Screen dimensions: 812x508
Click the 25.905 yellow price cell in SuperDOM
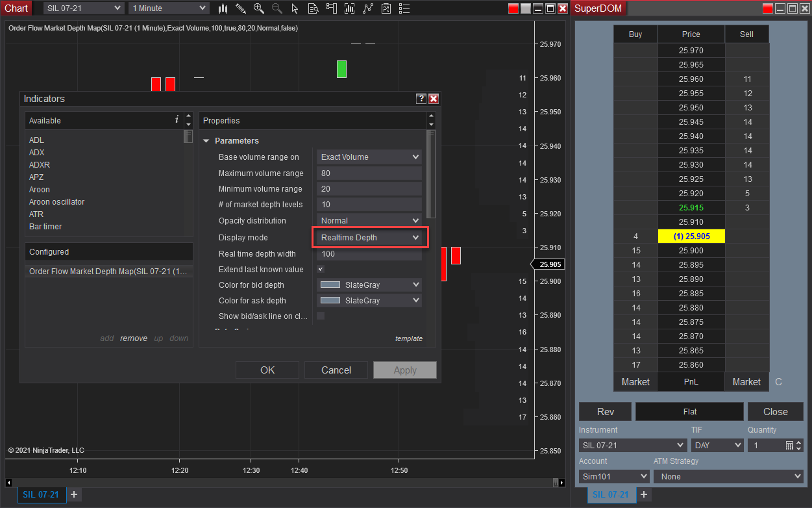click(691, 236)
